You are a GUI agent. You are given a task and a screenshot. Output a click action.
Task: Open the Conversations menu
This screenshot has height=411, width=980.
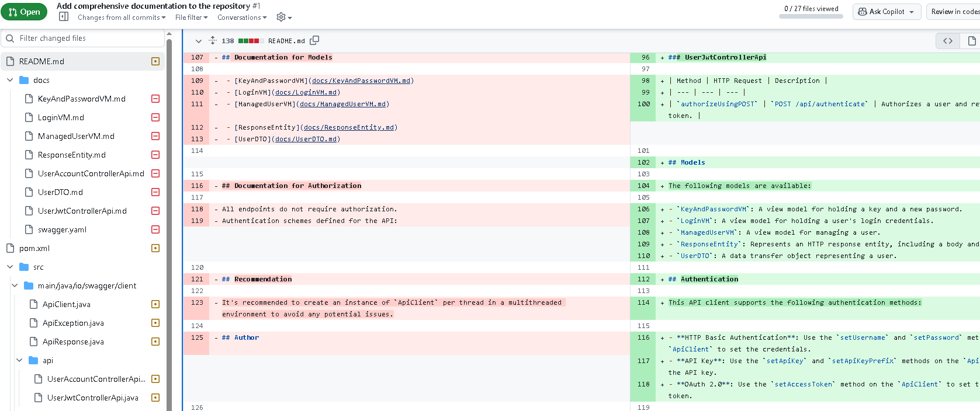(x=242, y=18)
